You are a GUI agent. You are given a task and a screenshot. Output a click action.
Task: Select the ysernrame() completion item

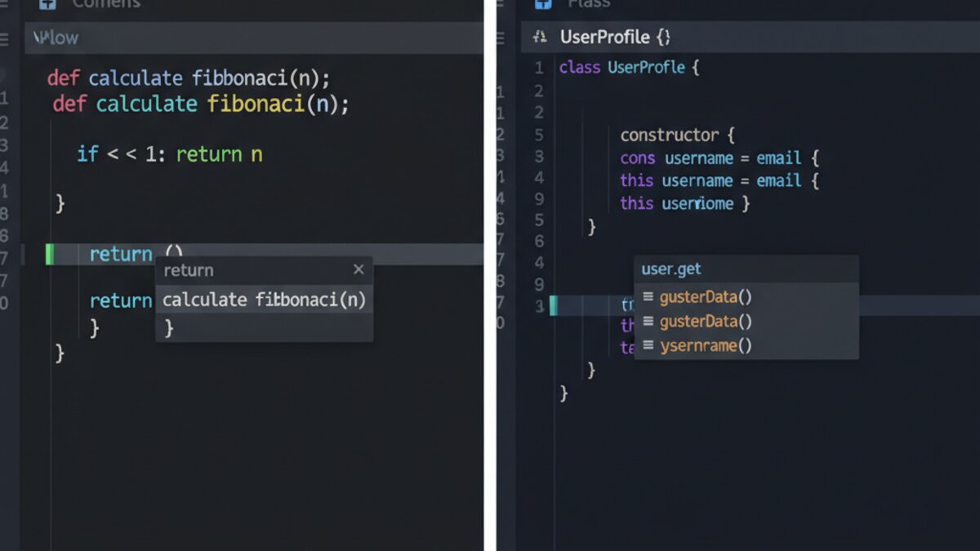click(x=746, y=345)
